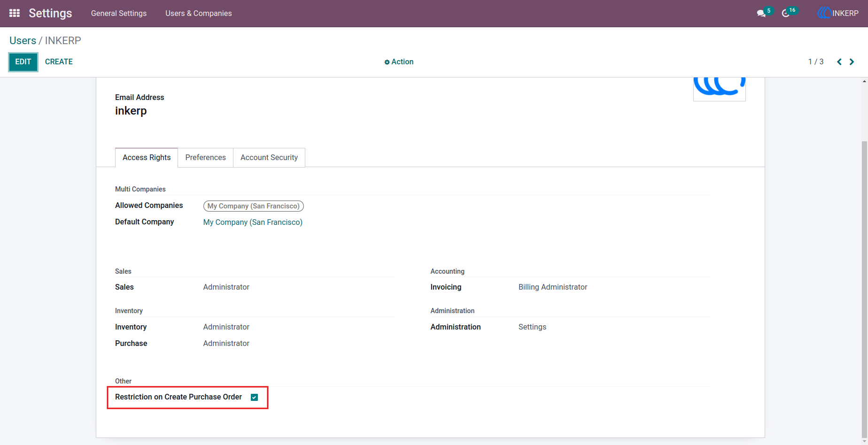Screen dimensions: 868x445
Task: Switch to the Account Security tab
Action: [x=269, y=158]
